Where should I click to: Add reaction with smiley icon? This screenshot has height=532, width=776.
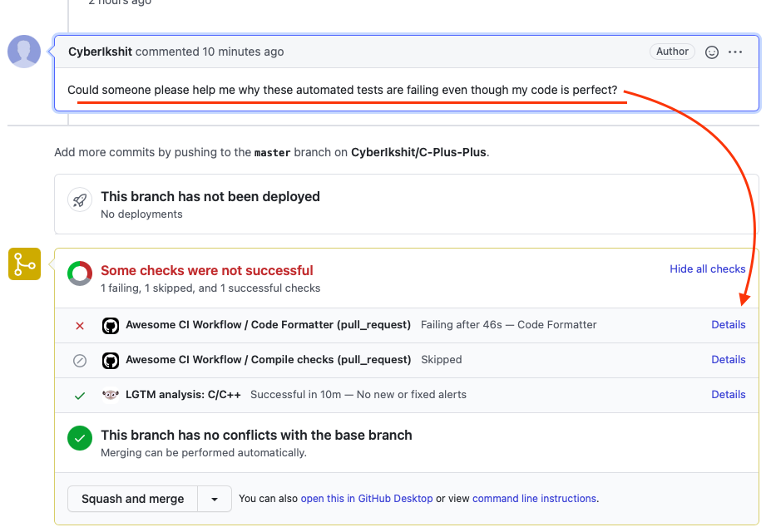tap(712, 52)
